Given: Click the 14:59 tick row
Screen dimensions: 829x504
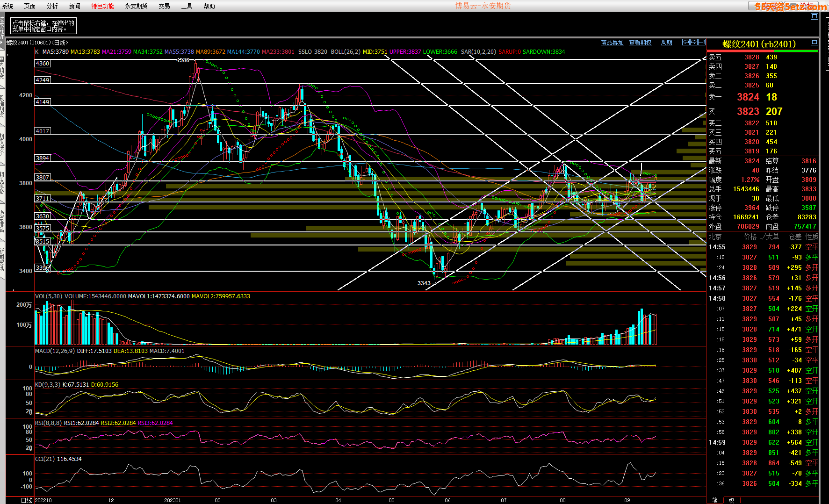Looking at the screenshot, I should click(763, 443).
